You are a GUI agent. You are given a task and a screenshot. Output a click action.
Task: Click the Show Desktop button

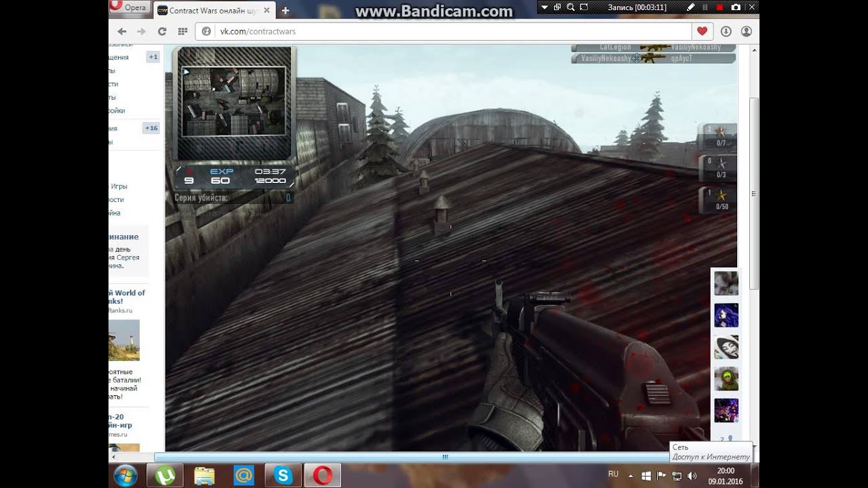pos(755,476)
